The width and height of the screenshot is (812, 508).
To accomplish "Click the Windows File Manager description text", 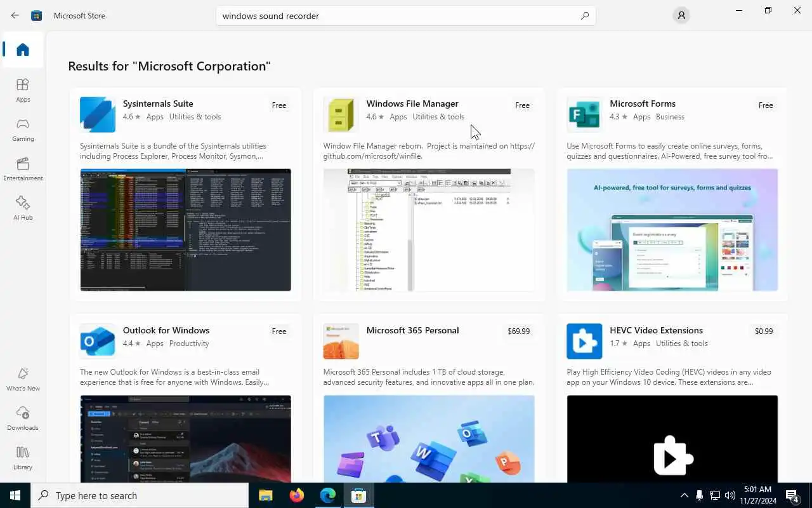I will tap(429, 151).
